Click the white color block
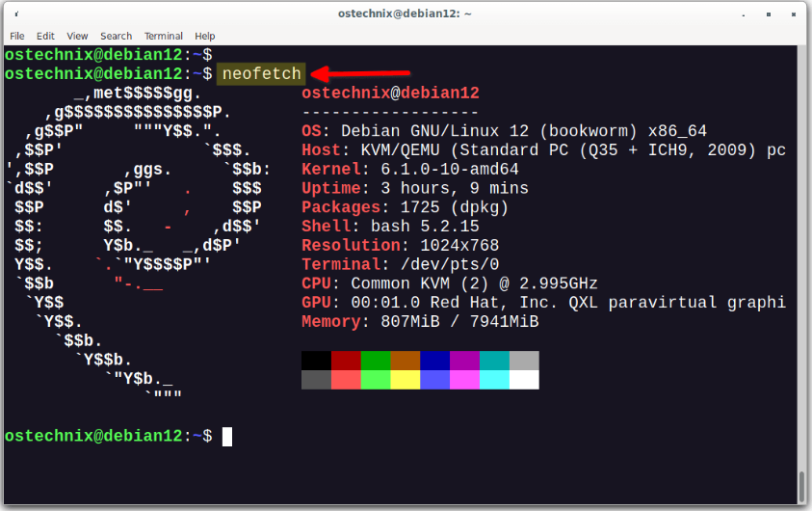Screen dimensions: 812x511 pyautogui.click(x=524, y=379)
